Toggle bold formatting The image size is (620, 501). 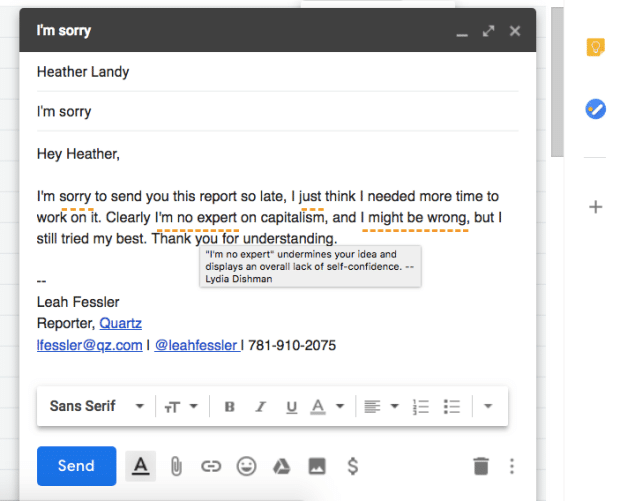[x=229, y=406]
